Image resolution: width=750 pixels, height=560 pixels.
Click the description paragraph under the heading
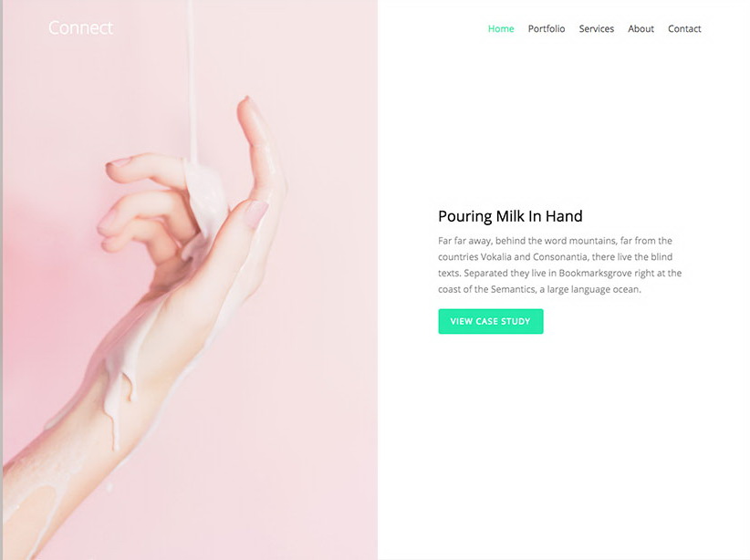(560, 264)
